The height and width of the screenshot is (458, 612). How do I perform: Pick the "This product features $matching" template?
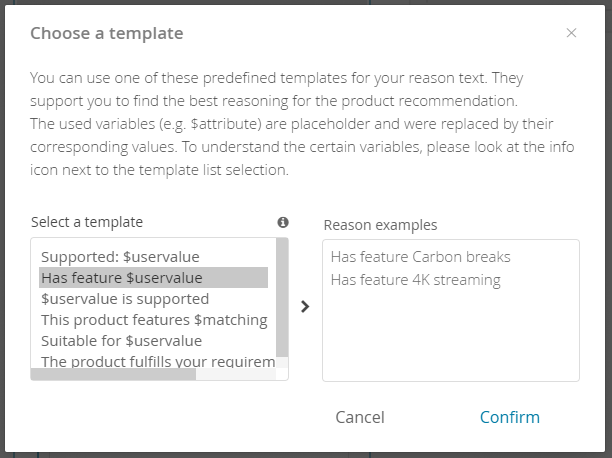coord(154,320)
